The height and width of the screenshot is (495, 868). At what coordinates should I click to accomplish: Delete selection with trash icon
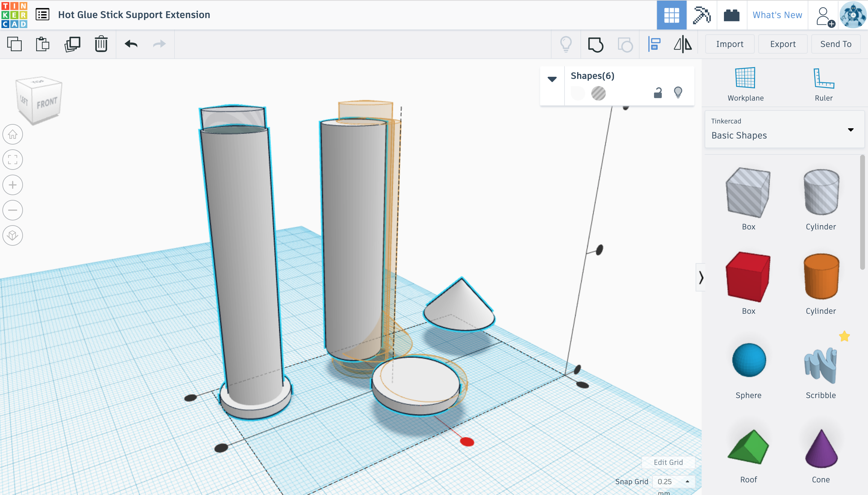pyautogui.click(x=101, y=44)
